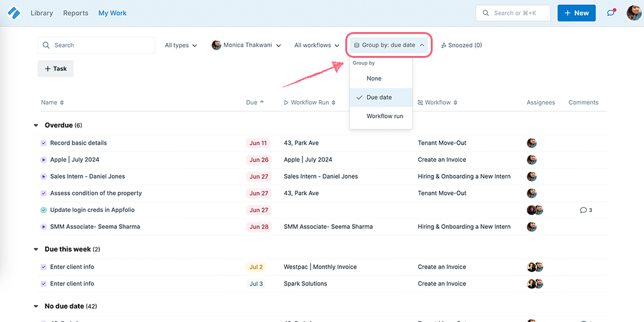Check off Assess condition of the property
The height and width of the screenshot is (322, 644).
(43, 193)
